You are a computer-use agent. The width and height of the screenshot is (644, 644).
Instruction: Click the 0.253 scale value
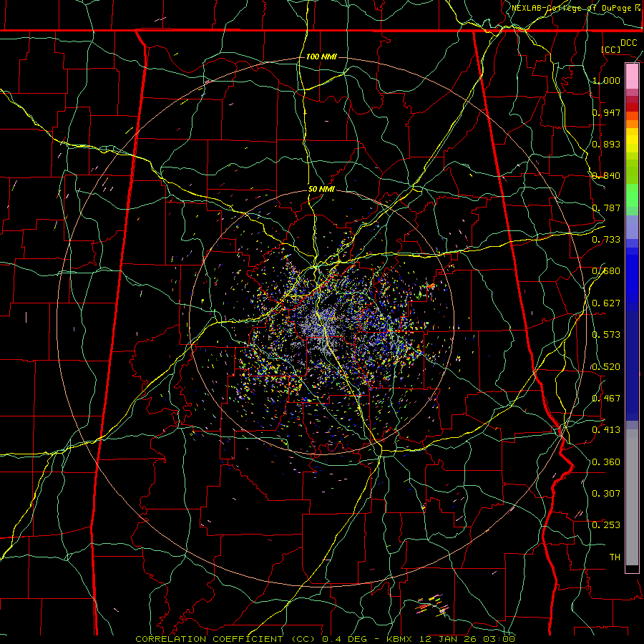(606, 525)
